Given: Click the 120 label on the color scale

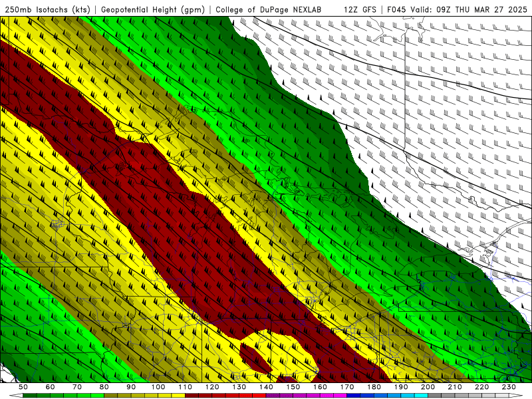Looking at the screenshot, I should pyautogui.click(x=212, y=387).
